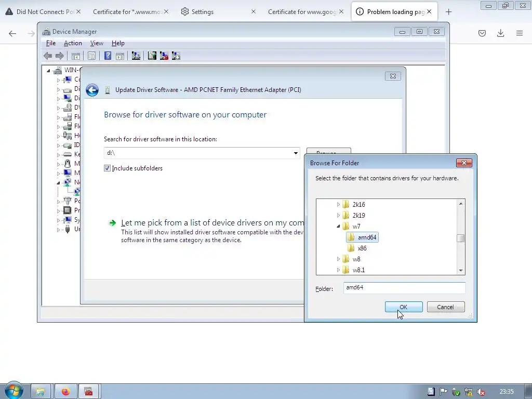Click the Firefox taskbar icon

tap(65, 392)
